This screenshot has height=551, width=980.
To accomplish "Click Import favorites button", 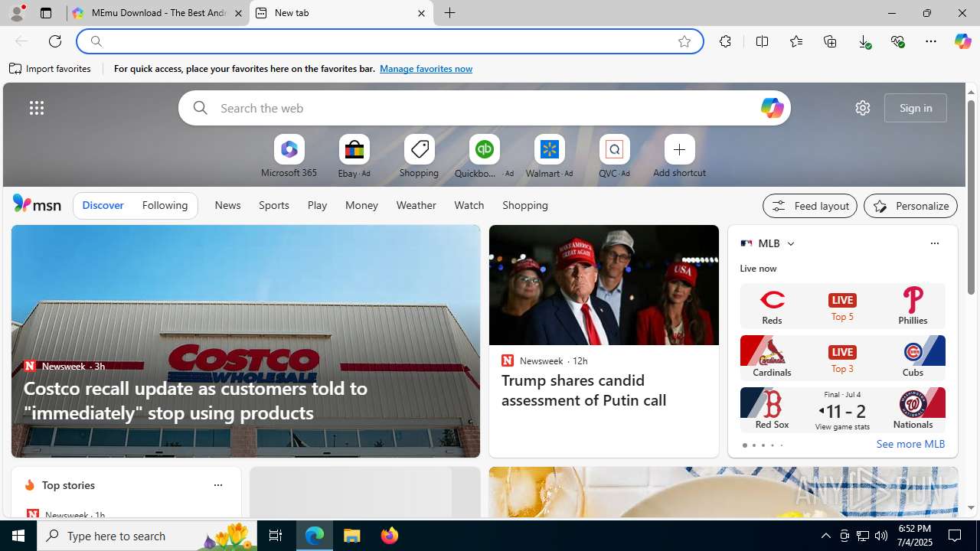I will 51,69.
